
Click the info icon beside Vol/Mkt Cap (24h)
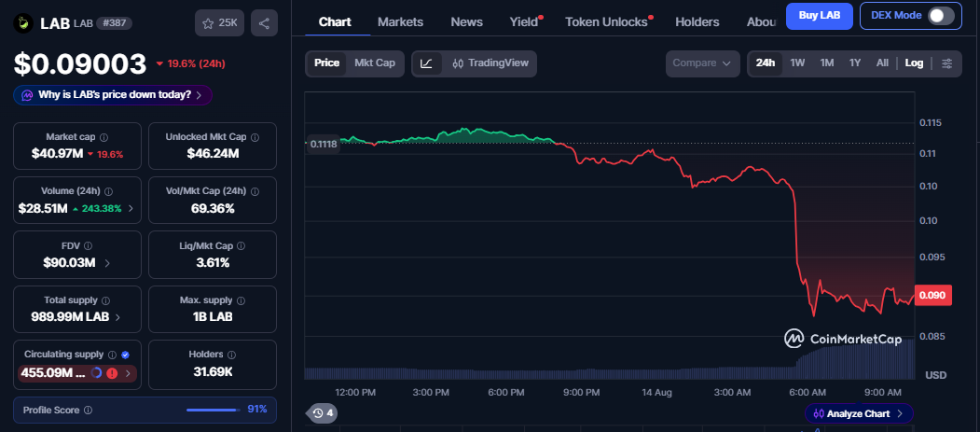coord(255,191)
